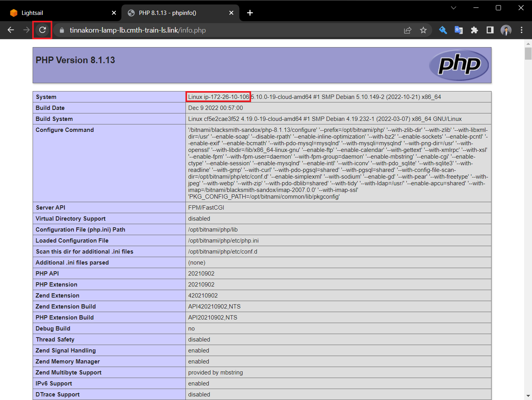Click the vertical scrollbar thumb
Screen dimensions: 532x400
[x=528, y=53]
